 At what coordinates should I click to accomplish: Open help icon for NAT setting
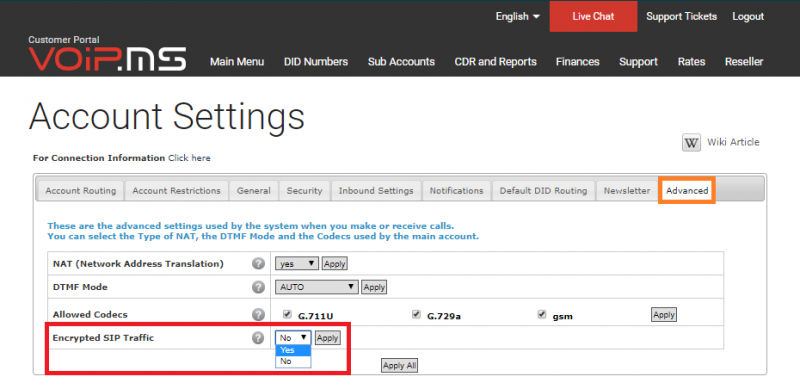click(x=258, y=263)
